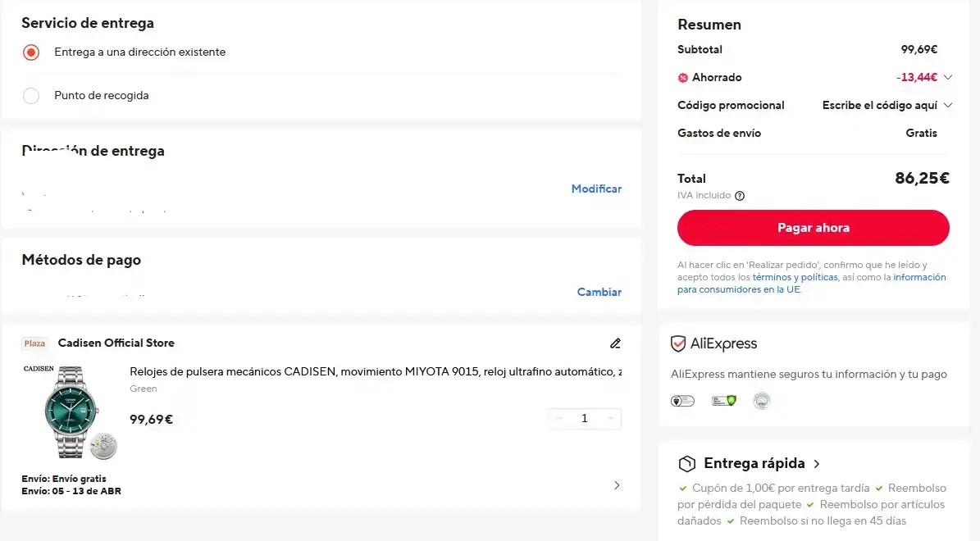The image size is (980, 541).
Task: Select Entrega a una dirección existente option
Action: 31,52
